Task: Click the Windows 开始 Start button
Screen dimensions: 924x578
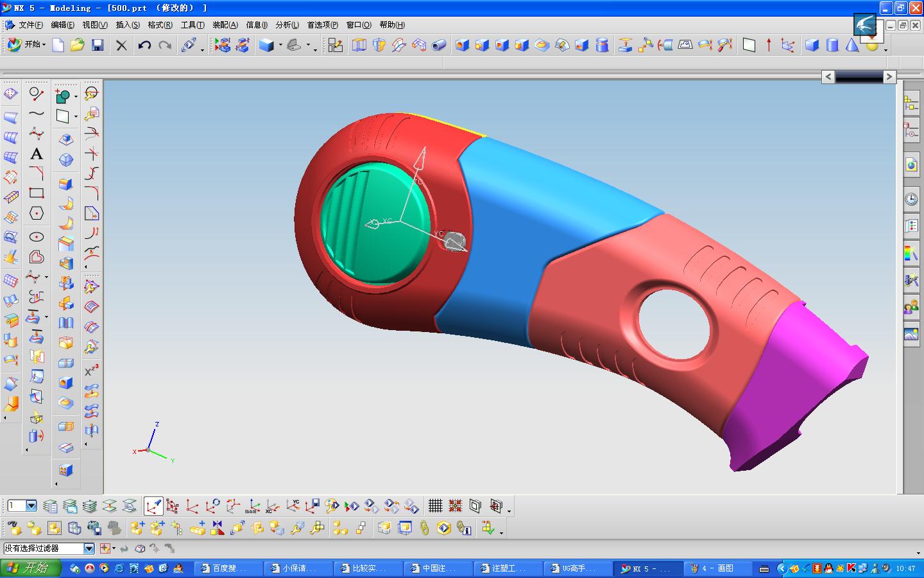Action: [x=30, y=568]
